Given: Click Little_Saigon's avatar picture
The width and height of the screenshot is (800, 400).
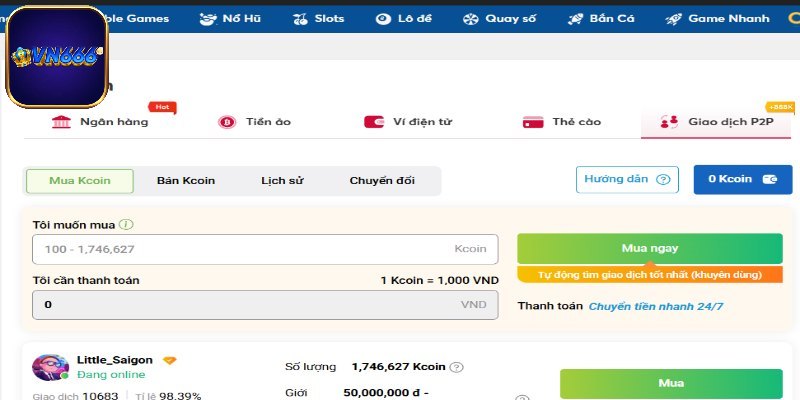Looking at the screenshot, I should 49,369.
